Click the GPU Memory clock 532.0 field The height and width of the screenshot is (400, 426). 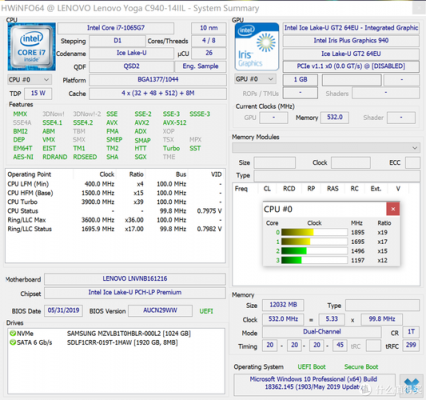(335, 117)
